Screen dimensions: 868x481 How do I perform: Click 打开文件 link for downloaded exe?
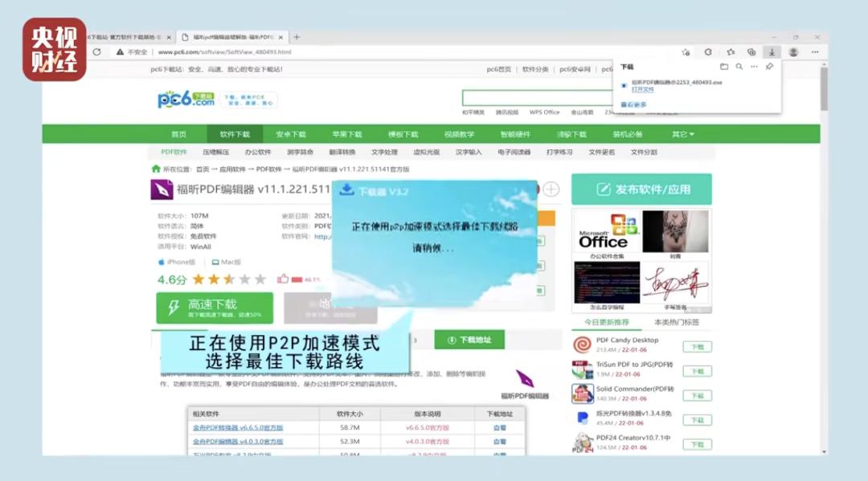point(643,90)
